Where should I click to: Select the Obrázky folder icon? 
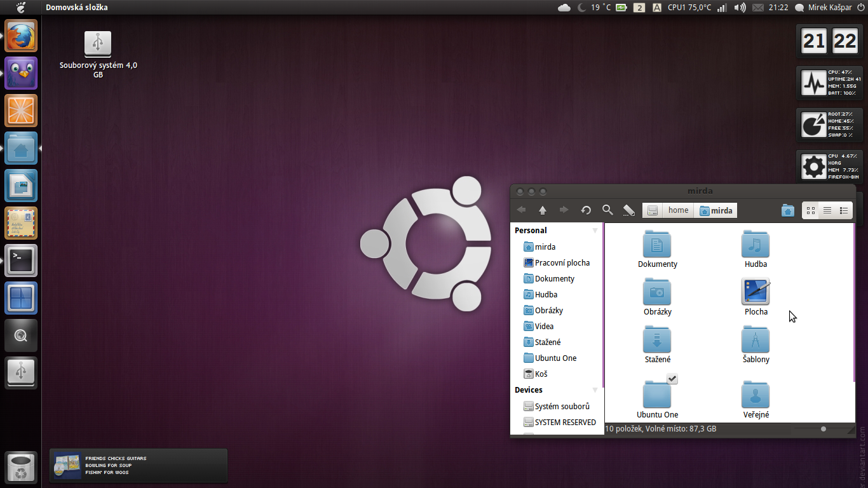click(657, 292)
